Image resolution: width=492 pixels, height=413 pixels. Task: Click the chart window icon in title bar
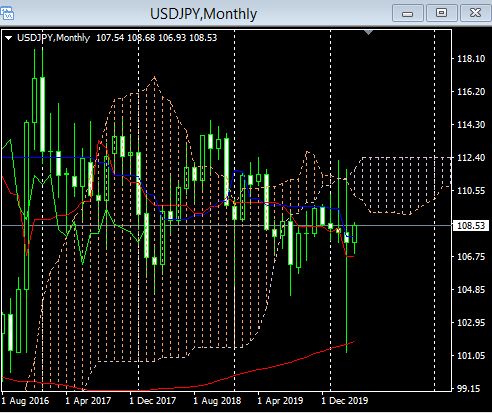click(7, 14)
